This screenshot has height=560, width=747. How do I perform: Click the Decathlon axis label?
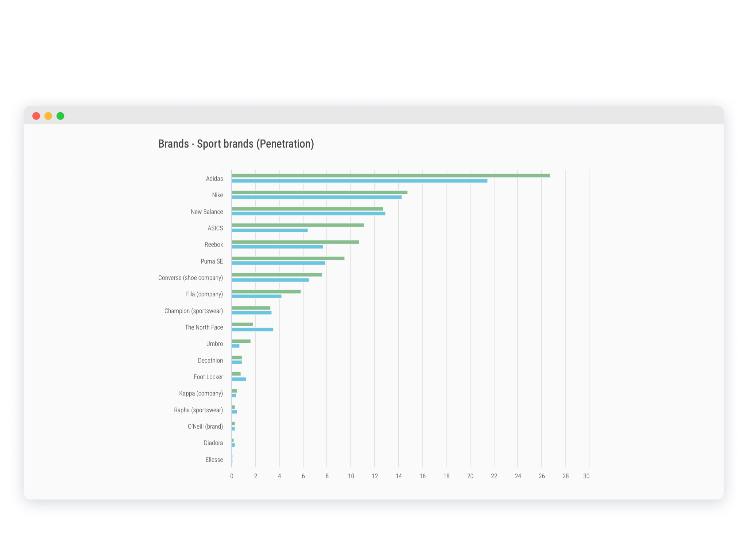tap(210, 361)
